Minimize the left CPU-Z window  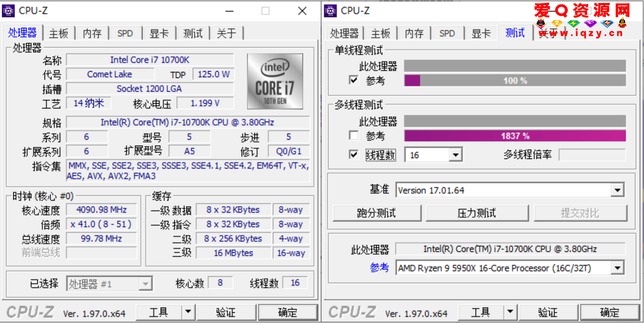[230, 11]
